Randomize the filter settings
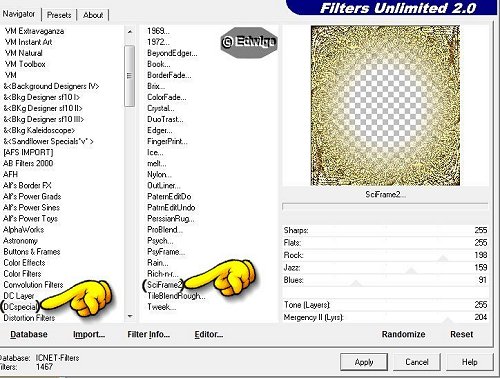The height and width of the screenshot is (378, 500). [403, 334]
